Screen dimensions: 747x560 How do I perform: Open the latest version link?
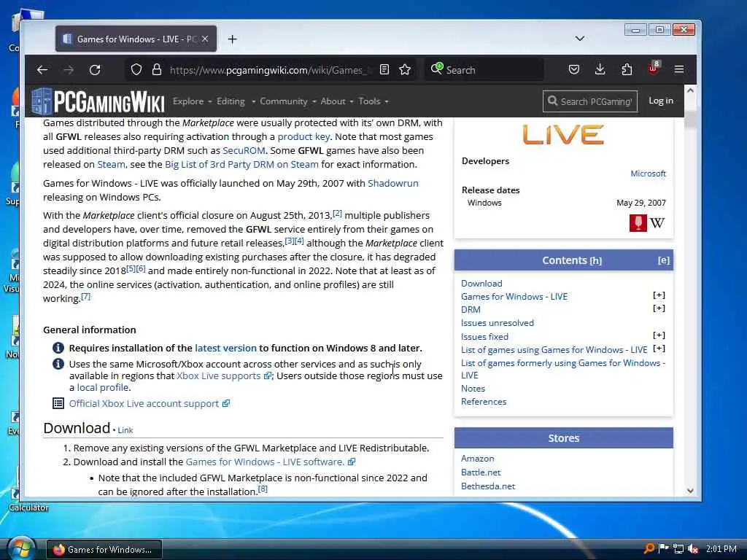[225, 348]
